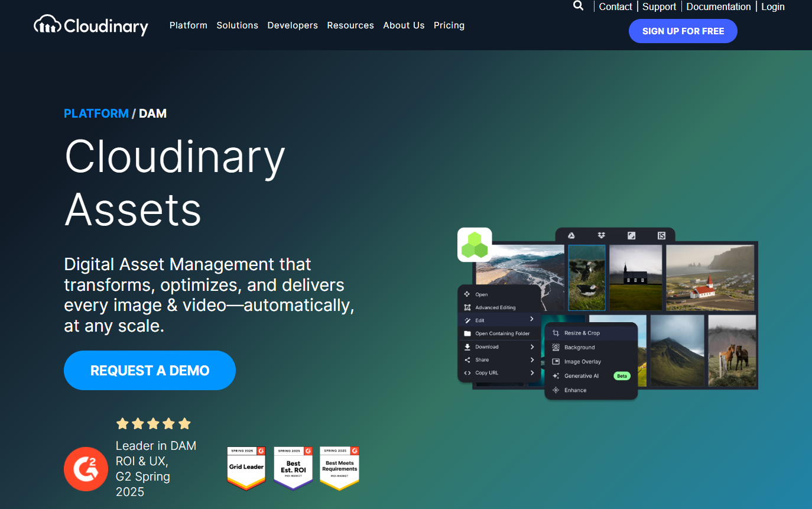Image resolution: width=812 pixels, height=509 pixels.
Task: Expand the Edit submenu arrow
Action: [x=532, y=320]
